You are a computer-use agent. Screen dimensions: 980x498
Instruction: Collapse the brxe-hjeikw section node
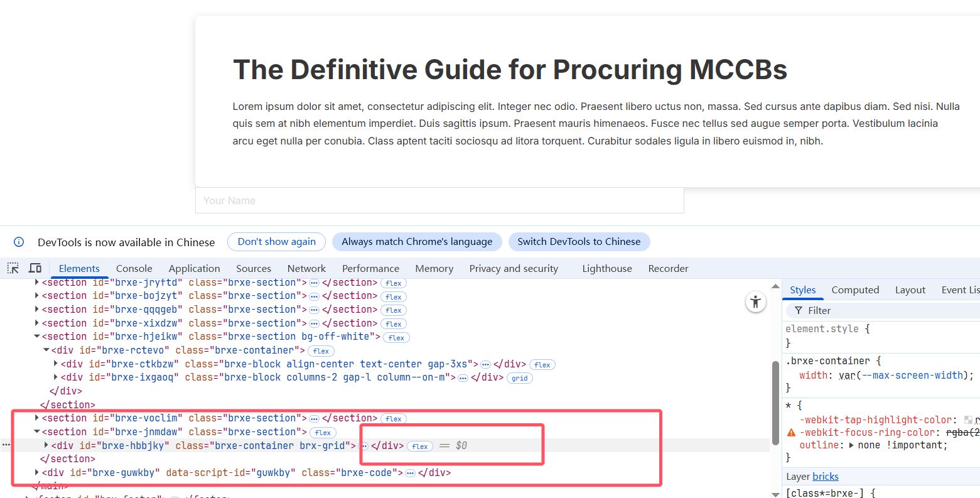(x=37, y=337)
